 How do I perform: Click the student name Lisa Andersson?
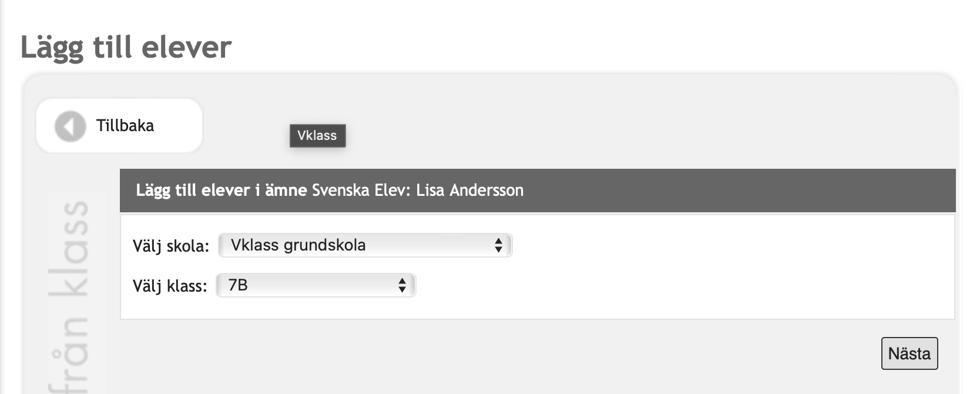[x=467, y=190]
